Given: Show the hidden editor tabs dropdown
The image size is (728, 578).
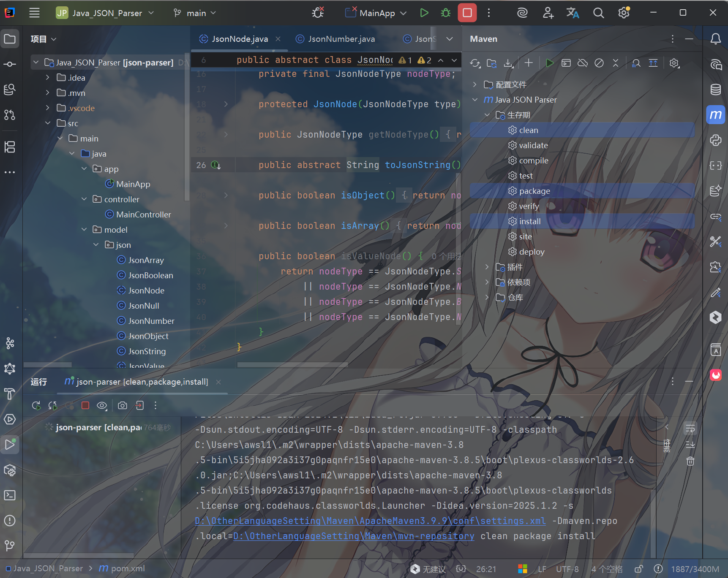Looking at the screenshot, I should [x=450, y=39].
